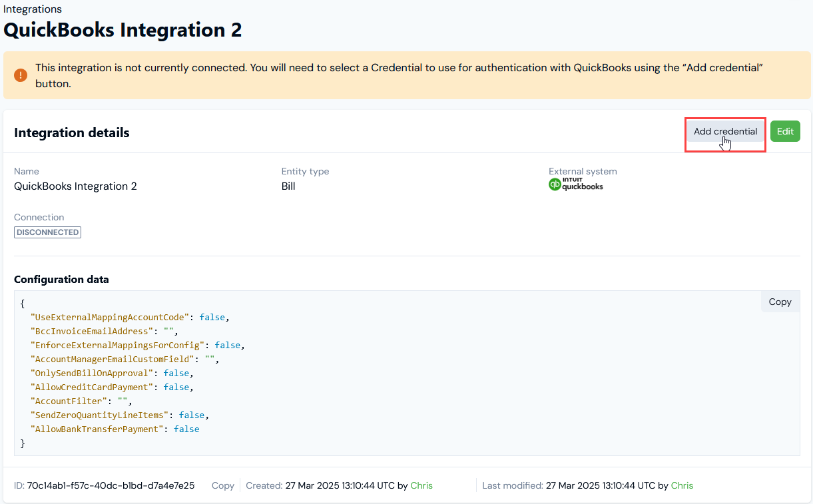
Task: Select the AllowCreditCardPayment line
Action: (x=113, y=387)
